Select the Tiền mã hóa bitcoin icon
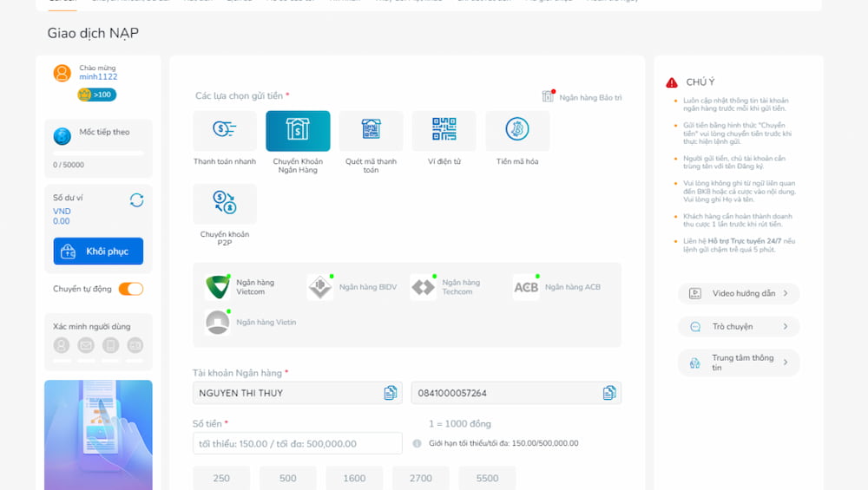Screen dimensions: 868x490 pyautogui.click(x=517, y=130)
